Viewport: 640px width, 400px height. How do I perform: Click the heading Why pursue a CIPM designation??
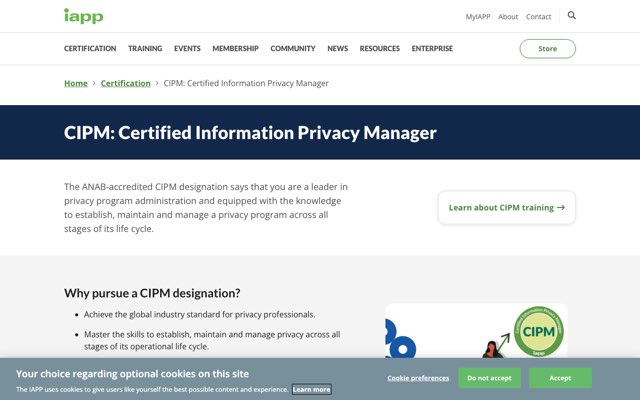pyautogui.click(x=152, y=293)
